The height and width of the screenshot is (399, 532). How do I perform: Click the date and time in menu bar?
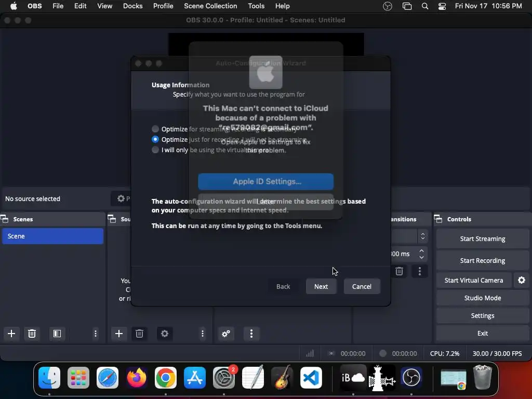pyautogui.click(x=488, y=6)
